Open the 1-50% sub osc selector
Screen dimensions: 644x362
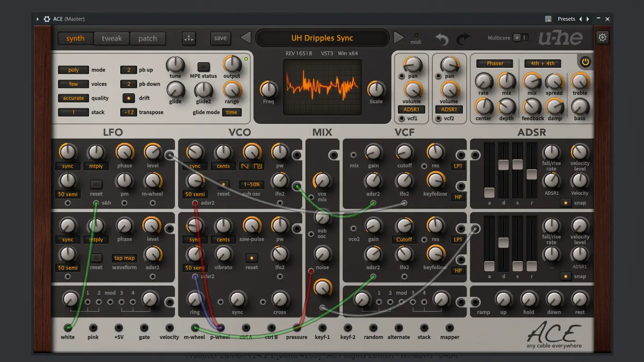pyautogui.click(x=252, y=184)
